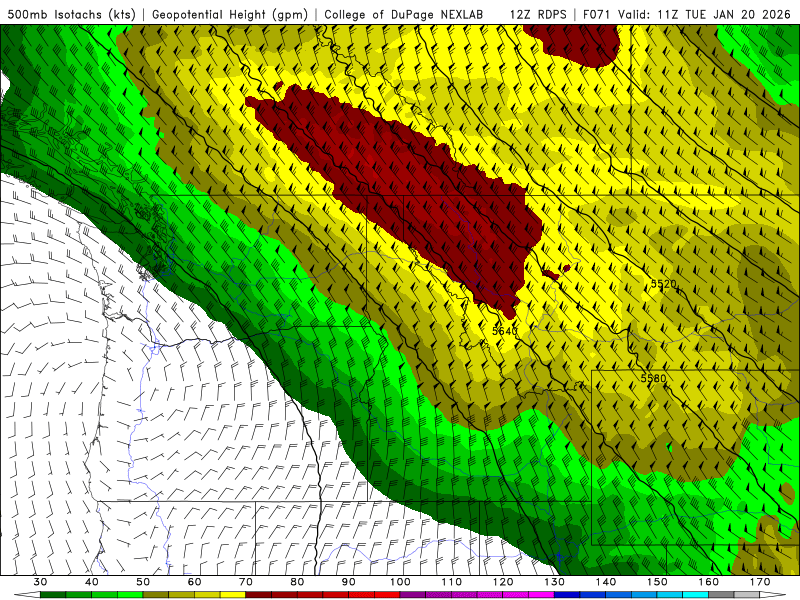Click the 90 tick label on colorbar
Screen dimensions: 800x600
coord(349,582)
